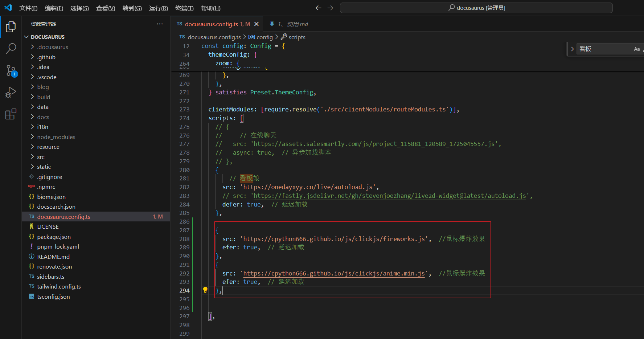Click the find input containing 看板
644x339 pixels.
(x=604, y=49)
